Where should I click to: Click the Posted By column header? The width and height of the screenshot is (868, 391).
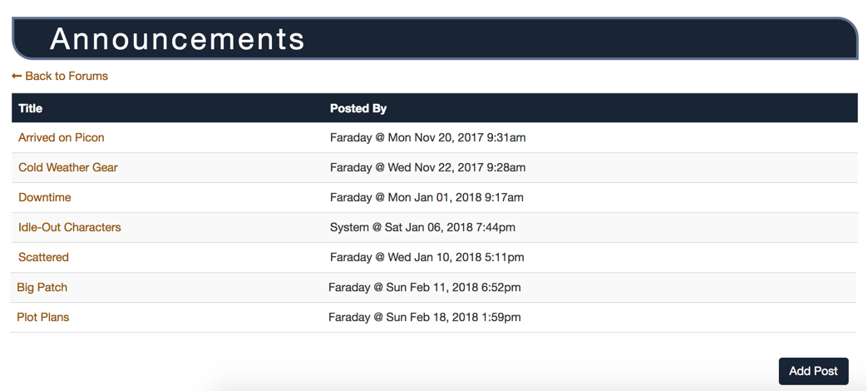(358, 108)
